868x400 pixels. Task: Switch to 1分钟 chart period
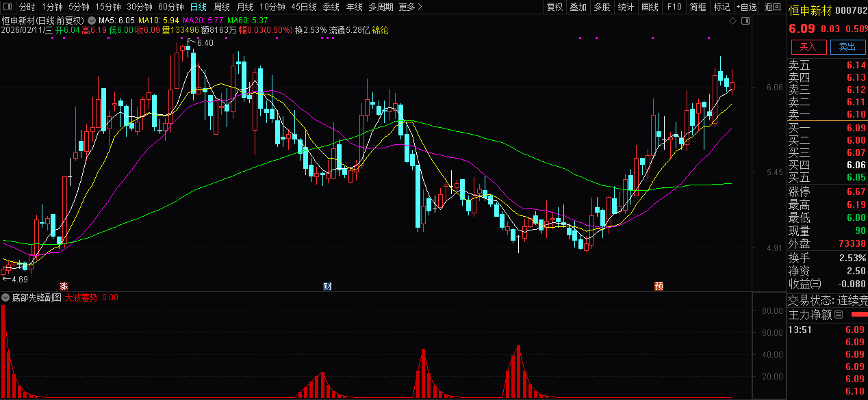[x=53, y=7]
